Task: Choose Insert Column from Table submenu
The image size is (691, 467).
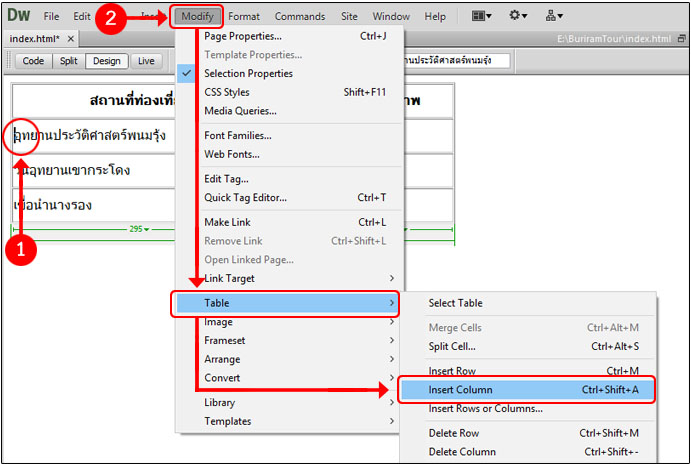Action: pos(525,390)
